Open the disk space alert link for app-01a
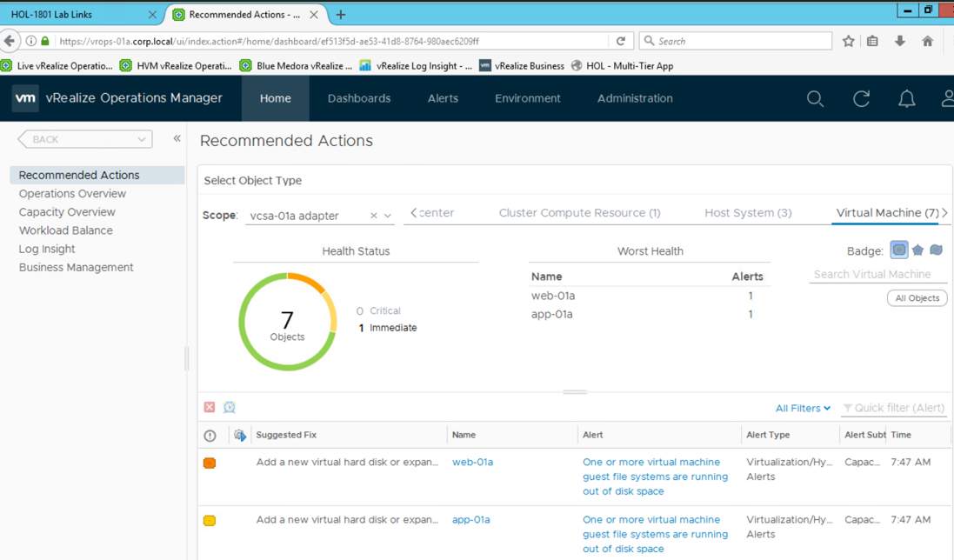This screenshot has height=560, width=954. 655,535
